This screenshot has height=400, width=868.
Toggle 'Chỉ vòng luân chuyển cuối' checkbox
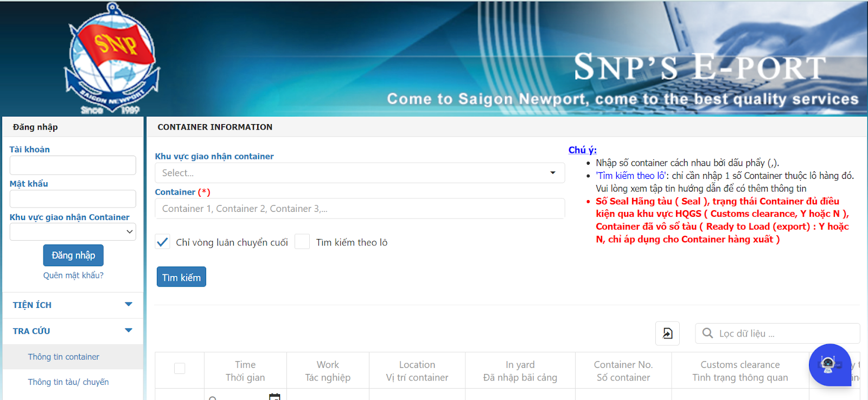162,242
